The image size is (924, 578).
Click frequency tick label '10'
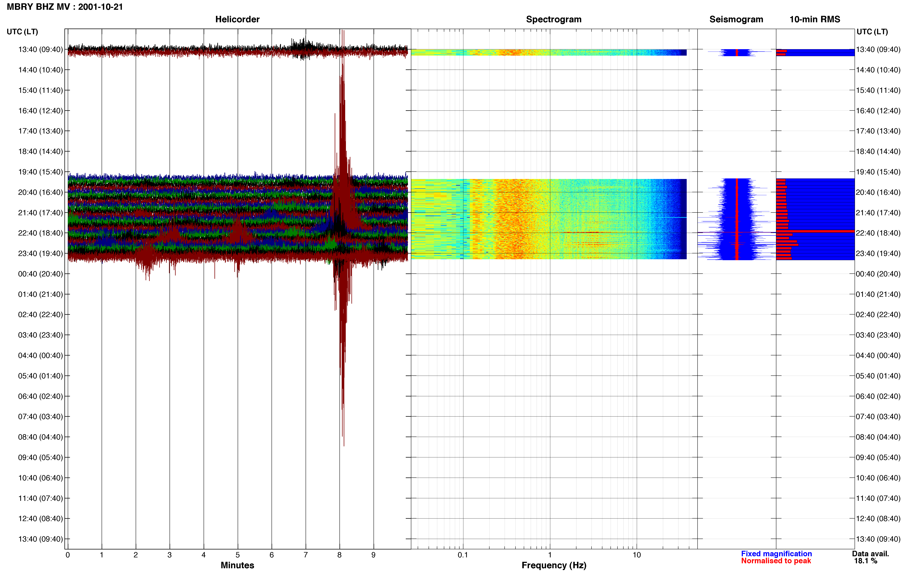point(637,555)
